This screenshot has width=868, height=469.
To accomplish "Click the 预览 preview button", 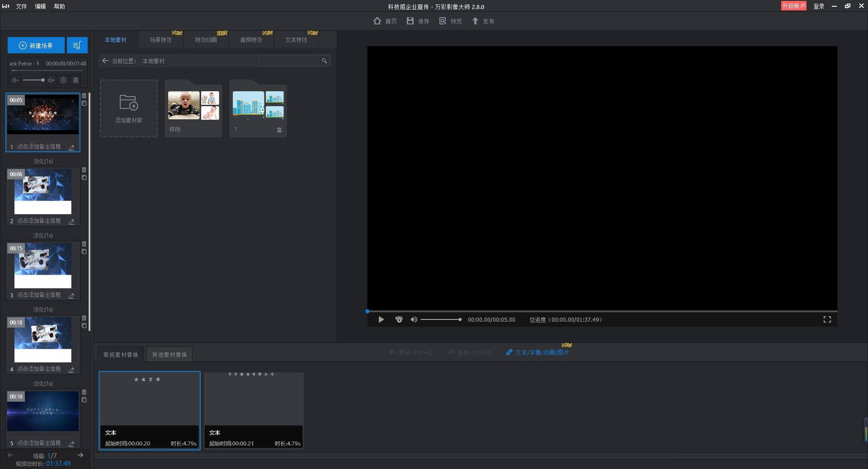I will (x=450, y=21).
